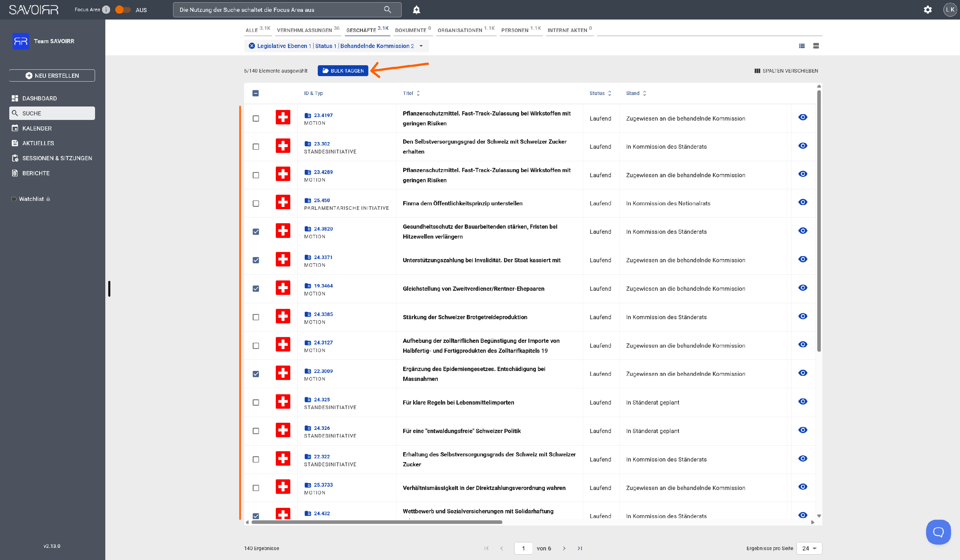
Task: Check the box for item 23.4197
Action: [256, 118]
